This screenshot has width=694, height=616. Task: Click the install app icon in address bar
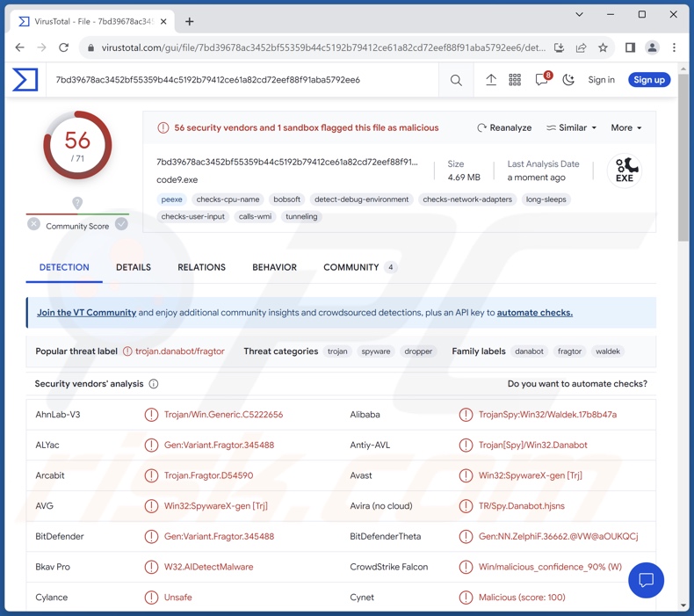[559, 47]
